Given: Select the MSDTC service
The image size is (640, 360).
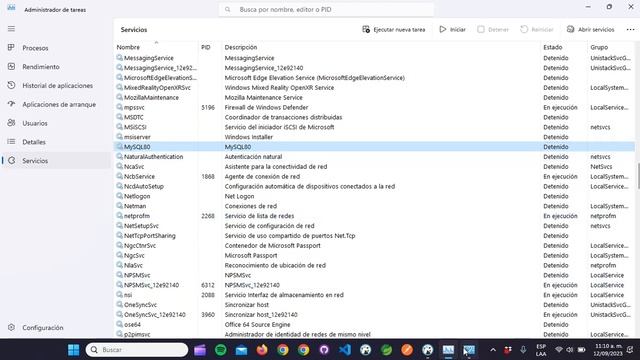Looking at the screenshot, I should [x=374, y=117].
